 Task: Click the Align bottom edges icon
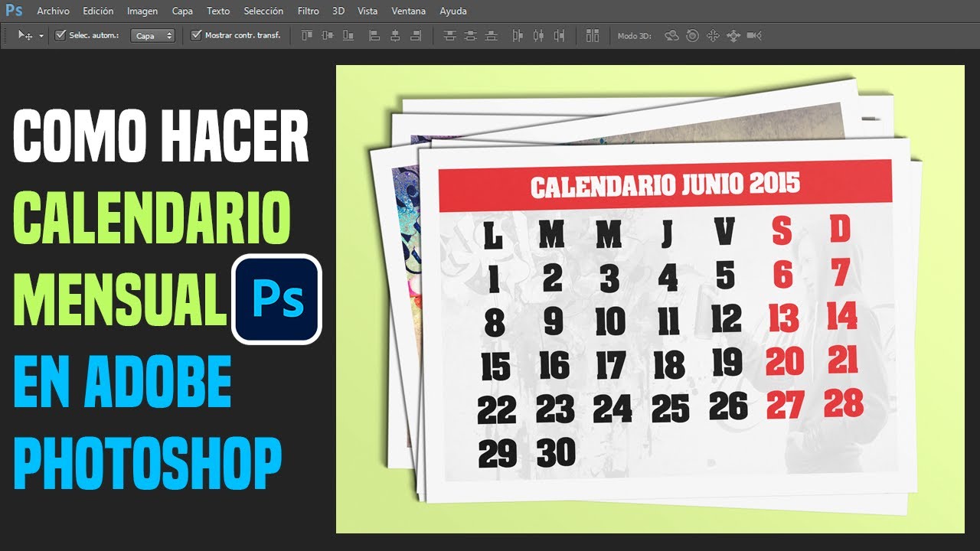[x=348, y=35]
